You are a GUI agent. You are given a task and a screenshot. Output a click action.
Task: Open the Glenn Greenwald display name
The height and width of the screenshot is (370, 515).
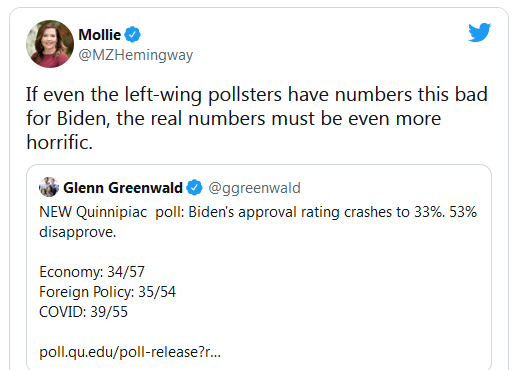pos(123,188)
